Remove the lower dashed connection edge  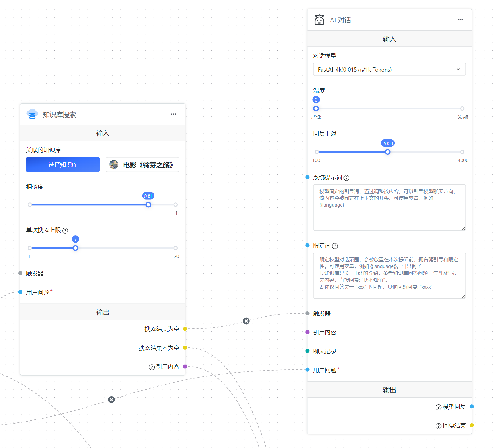coord(111,399)
